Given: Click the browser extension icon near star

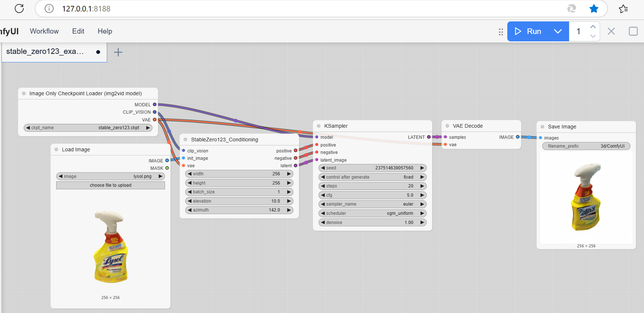Looking at the screenshot, I should (572, 8).
